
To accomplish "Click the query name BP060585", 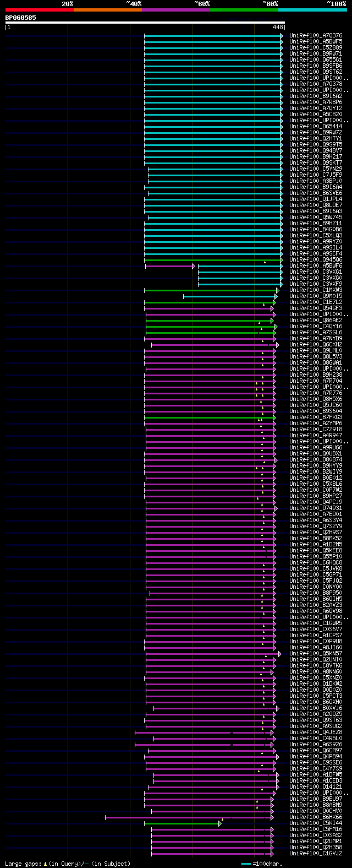I will 21,18.
